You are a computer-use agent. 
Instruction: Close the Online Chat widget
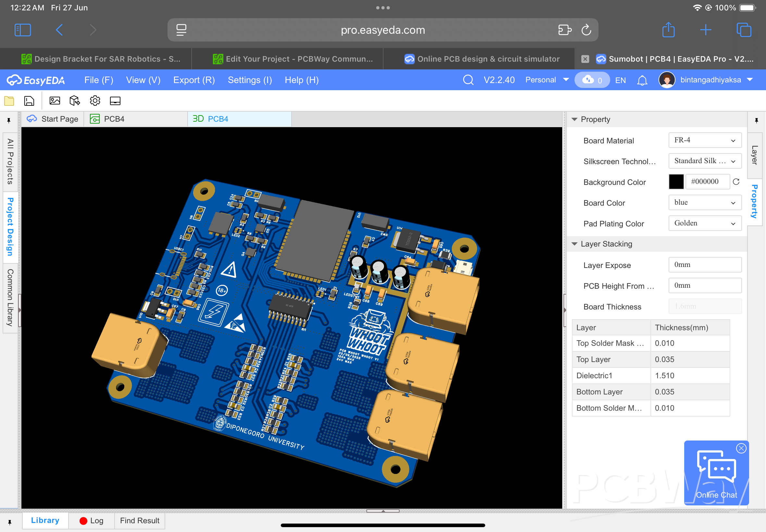click(x=741, y=448)
